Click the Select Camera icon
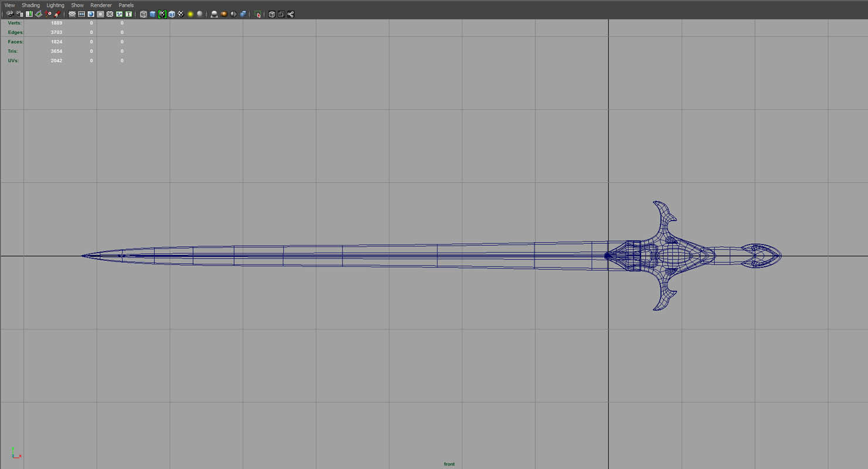The height and width of the screenshot is (469, 868). [x=10, y=14]
